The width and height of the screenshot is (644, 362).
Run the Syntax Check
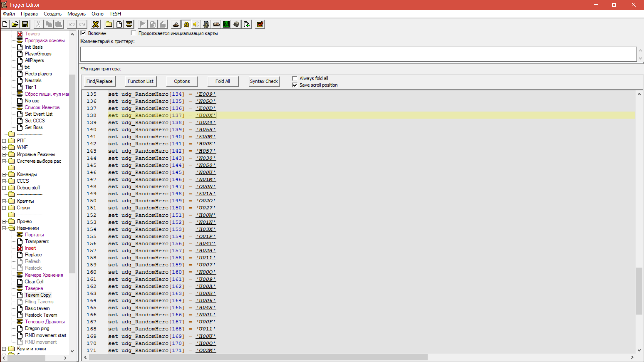264,81
